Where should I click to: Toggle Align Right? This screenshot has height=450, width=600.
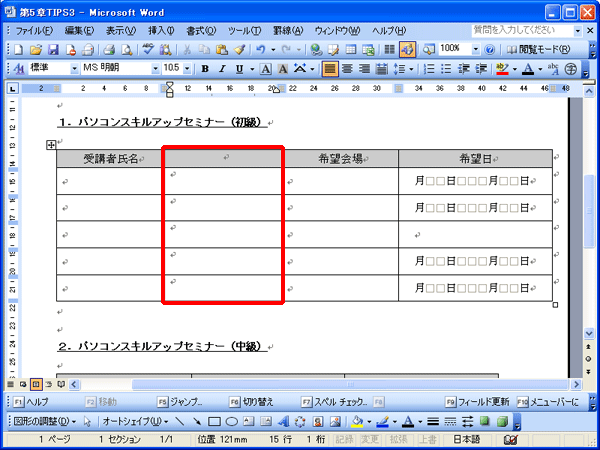[365, 69]
